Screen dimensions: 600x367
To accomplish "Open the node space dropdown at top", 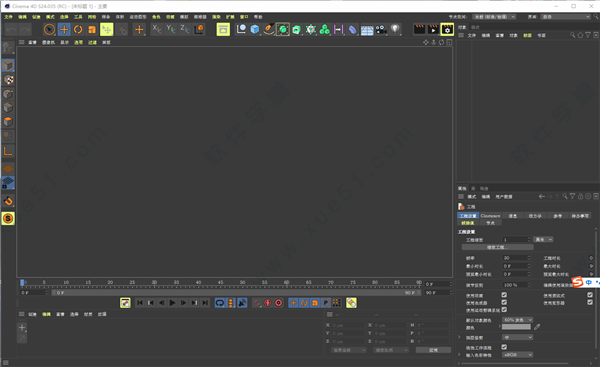I will point(494,17).
